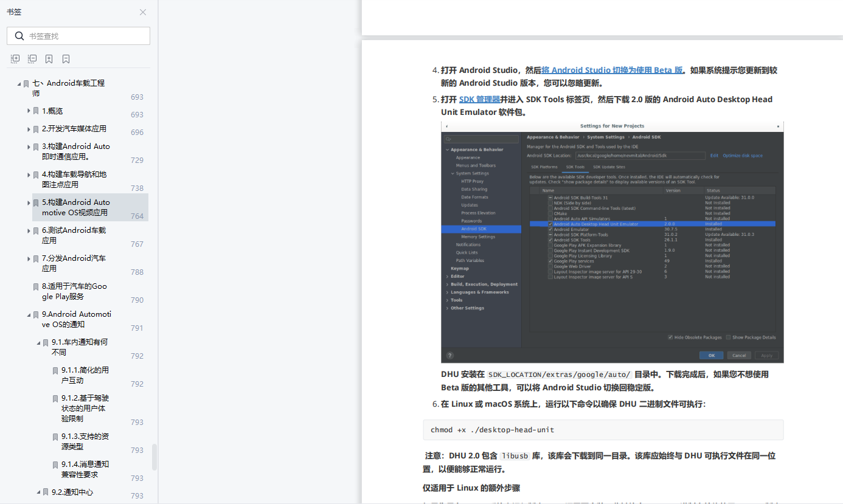Screen dimensions: 843x504
Task: Click bookmark icon beside 9.1.2.基于驾驶状态的用户体验限制
Action: pos(55,398)
